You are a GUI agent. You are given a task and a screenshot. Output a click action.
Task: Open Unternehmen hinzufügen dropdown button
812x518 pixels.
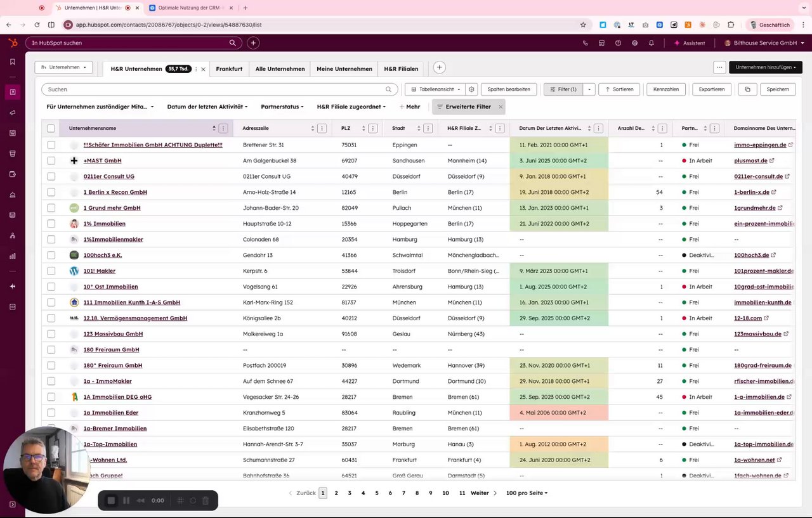pyautogui.click(x=766, y=67)
